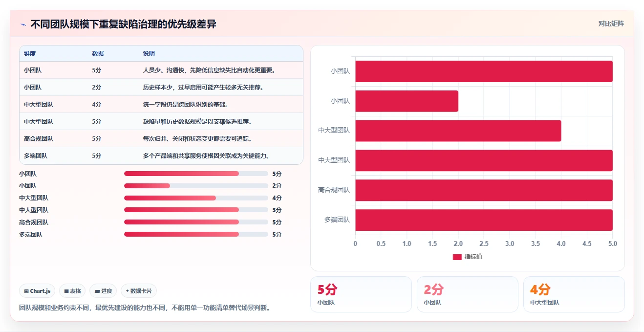Click the 4分 value beside the progress bars
Image resolution: width=644 pixels, height=332 pixels.
(277, 198)
